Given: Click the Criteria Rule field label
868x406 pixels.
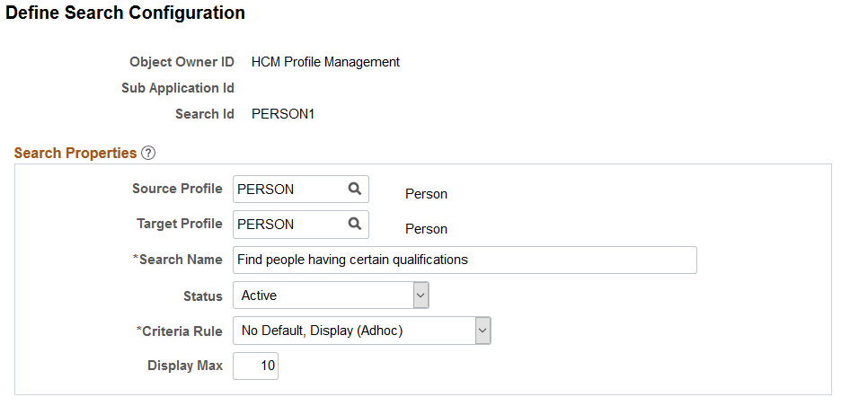Looking at the screenshot, I should coord(180,331).
